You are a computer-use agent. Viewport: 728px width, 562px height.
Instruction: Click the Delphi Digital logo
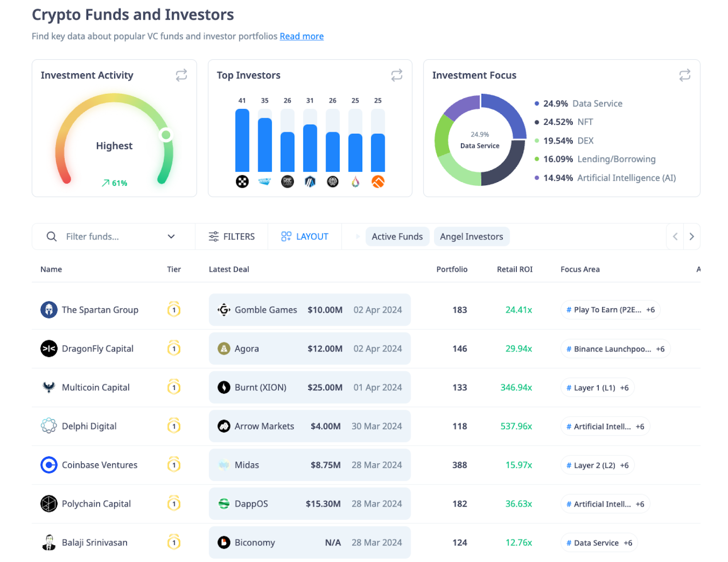[x=49, y=426]
